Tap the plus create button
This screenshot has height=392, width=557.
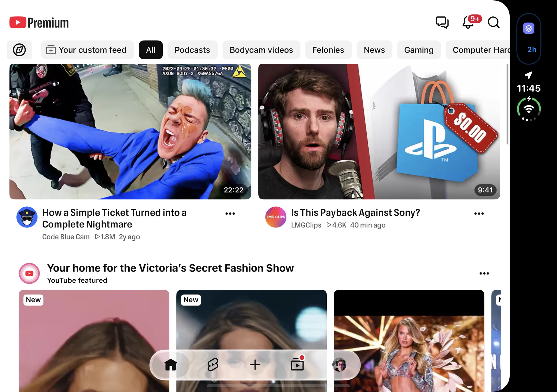(255, 365)
